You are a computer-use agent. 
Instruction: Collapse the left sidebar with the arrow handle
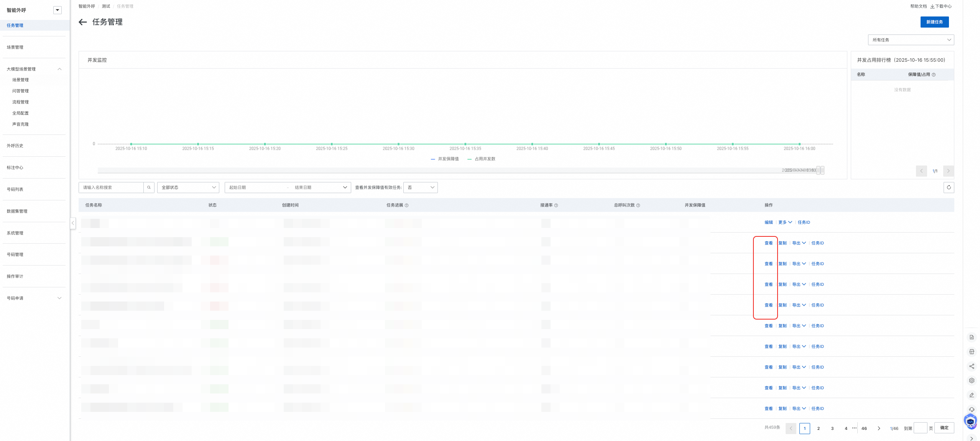(x=73, y=223)
